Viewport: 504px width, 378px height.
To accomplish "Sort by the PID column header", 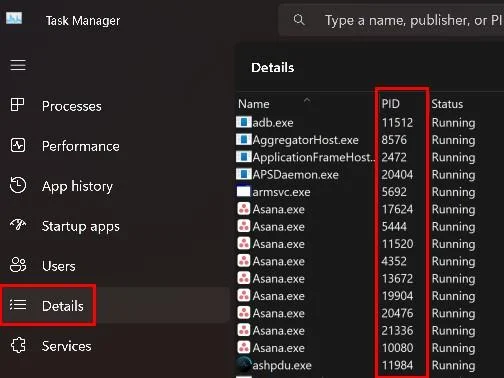I will pyautogui.click(x=391, y=104).
